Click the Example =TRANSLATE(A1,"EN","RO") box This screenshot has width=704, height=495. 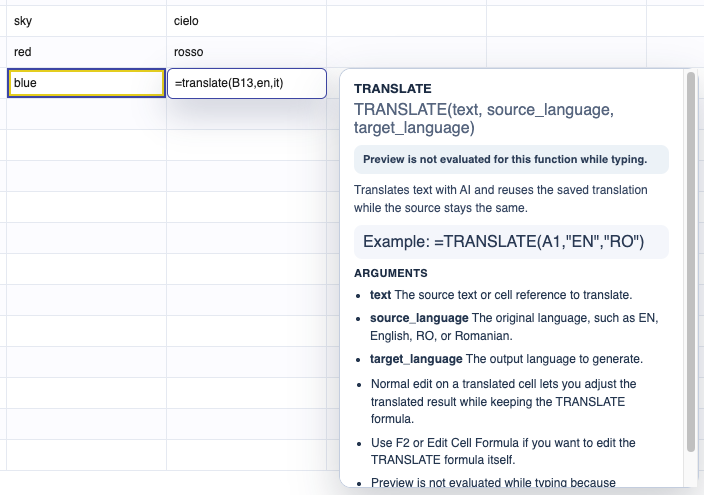pyautogui.click(x=511, y=242)
